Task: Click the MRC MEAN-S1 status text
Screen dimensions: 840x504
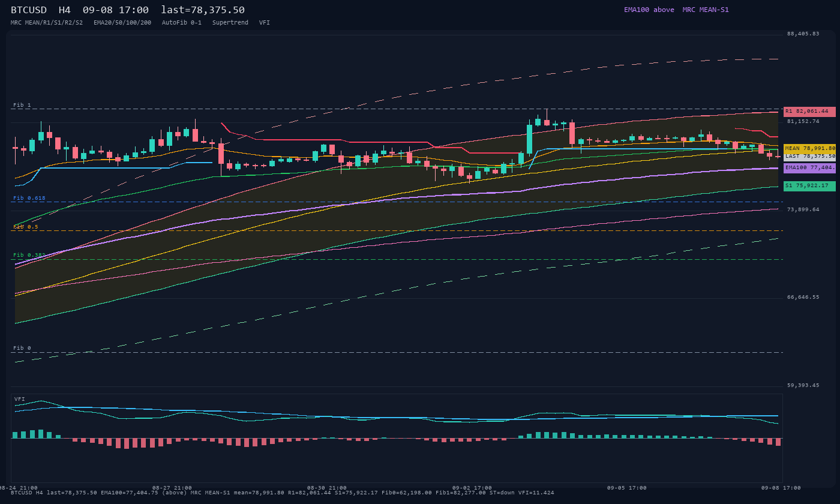Action: 706,10
